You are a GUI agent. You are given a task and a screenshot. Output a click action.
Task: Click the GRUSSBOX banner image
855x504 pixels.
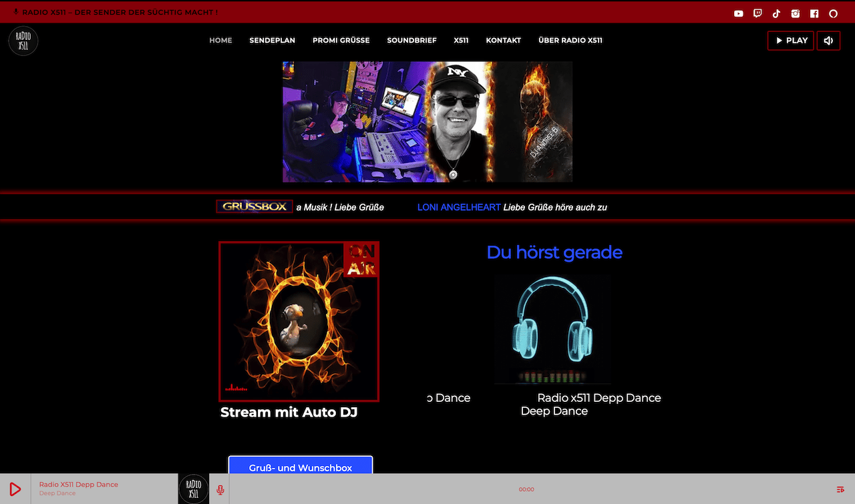[254, 207]
